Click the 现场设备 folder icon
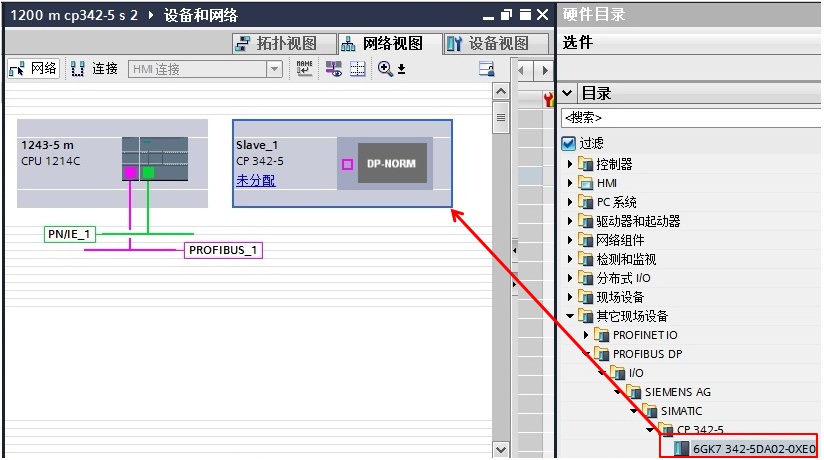Screen dimensions: 824x460 585,297
